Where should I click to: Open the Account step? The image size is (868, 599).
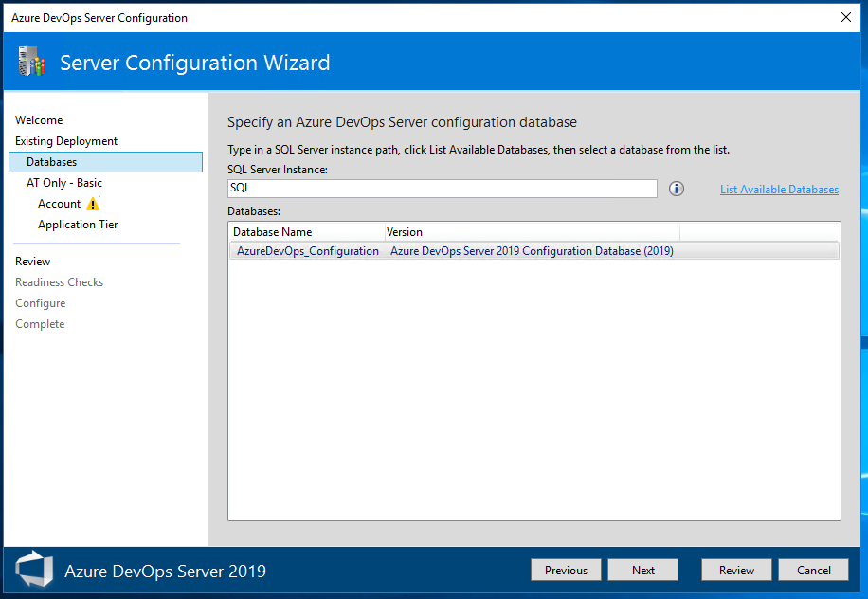60,204
